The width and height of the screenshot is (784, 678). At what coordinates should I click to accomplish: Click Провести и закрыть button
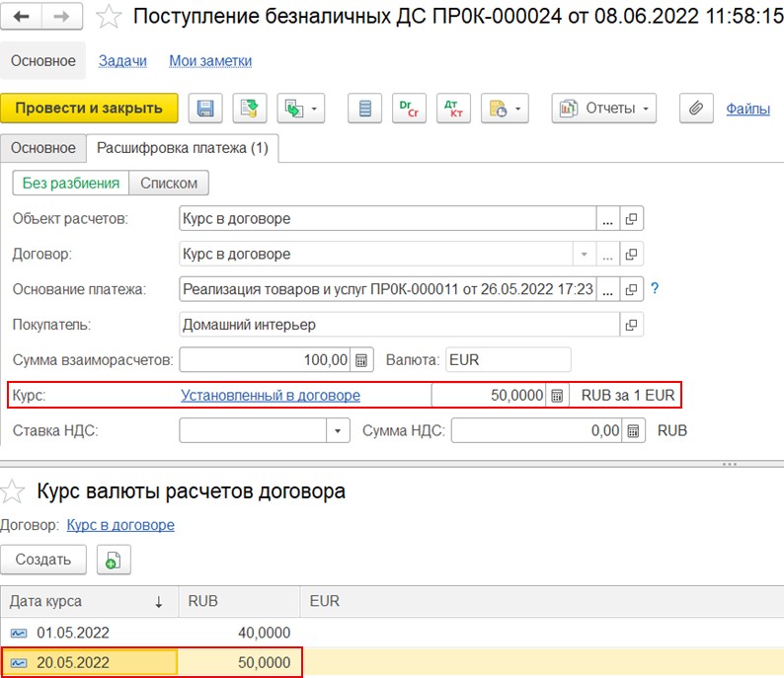pyautogui.click(x=89, y=108)
